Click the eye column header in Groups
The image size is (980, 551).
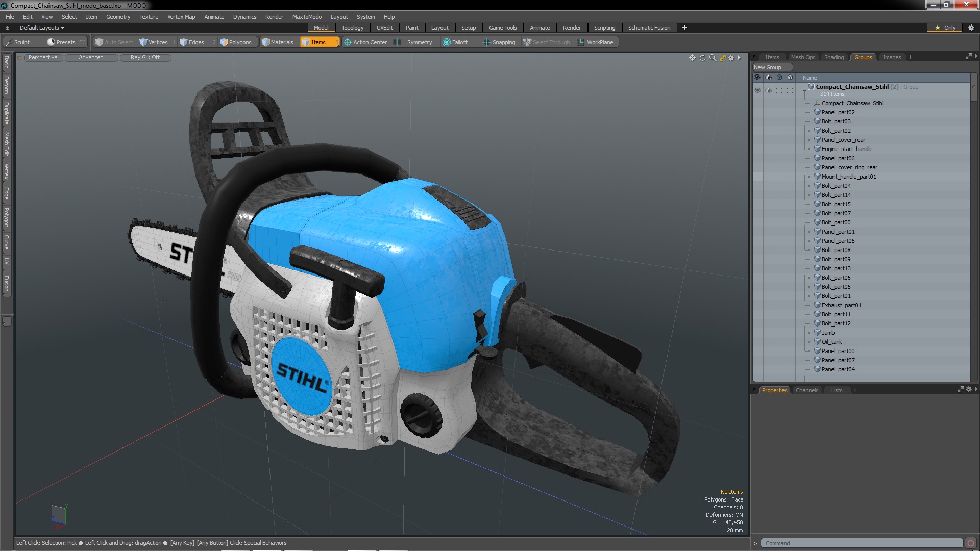[x=757, y=78]
